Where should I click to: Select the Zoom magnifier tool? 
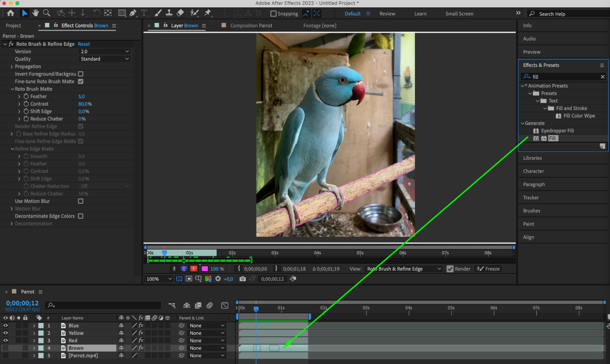point(47,13)
